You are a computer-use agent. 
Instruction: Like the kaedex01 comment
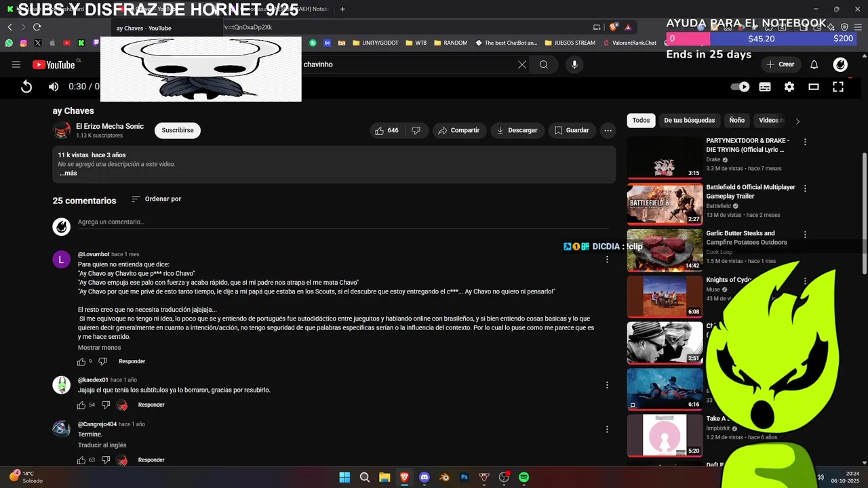(x=81, y=405)
